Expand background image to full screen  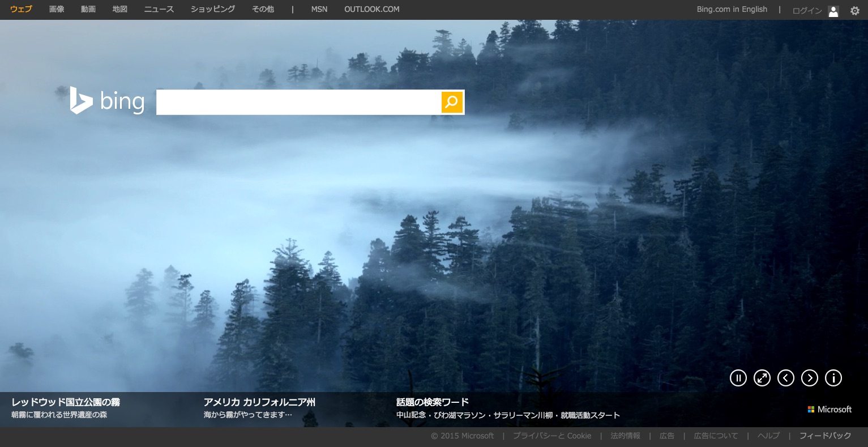click(x=762, y=378)
